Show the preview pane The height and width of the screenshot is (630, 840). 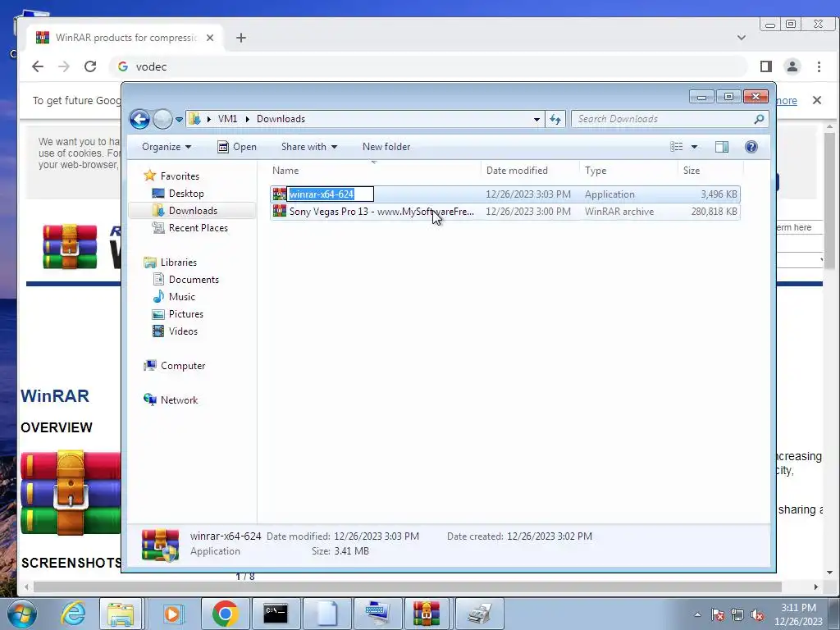click(722, 147)
